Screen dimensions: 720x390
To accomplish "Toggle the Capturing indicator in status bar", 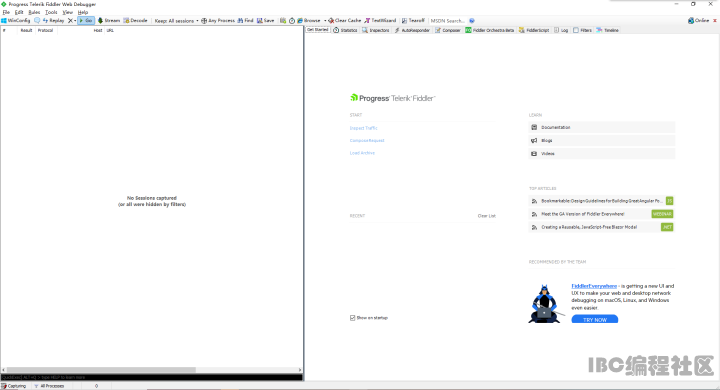I will [x=14, y=386].
